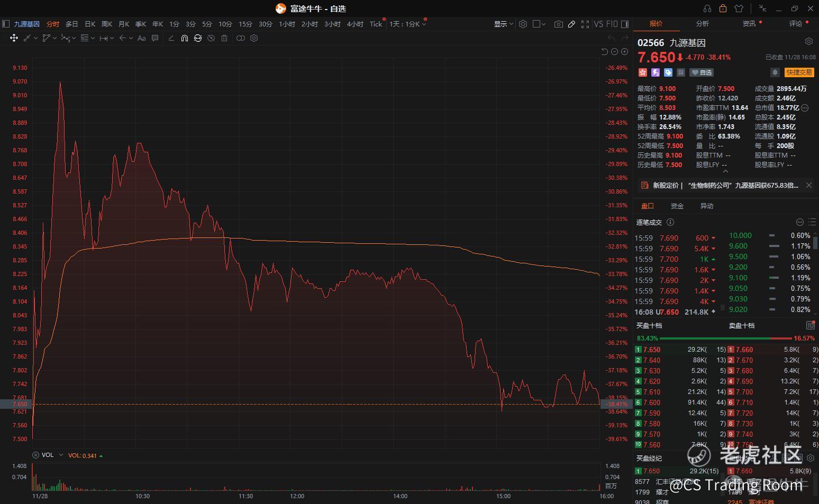Select the magnet snap drawing tool
This screenshot has height=504, width=819.
point(184,38)
